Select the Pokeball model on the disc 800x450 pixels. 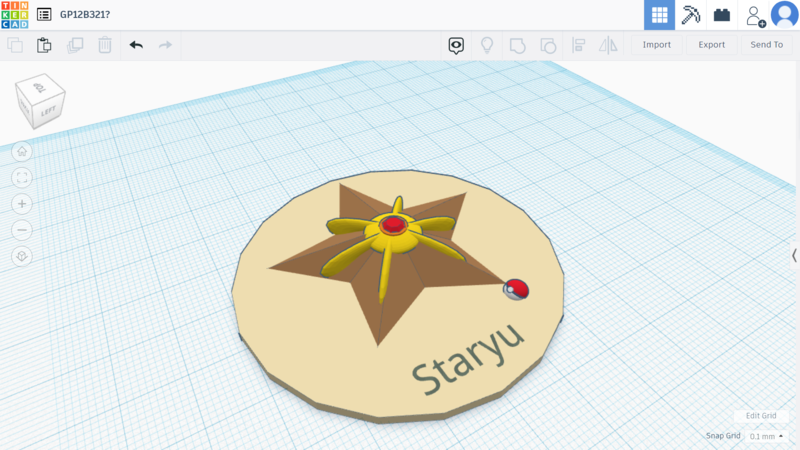tap(516, 290)
